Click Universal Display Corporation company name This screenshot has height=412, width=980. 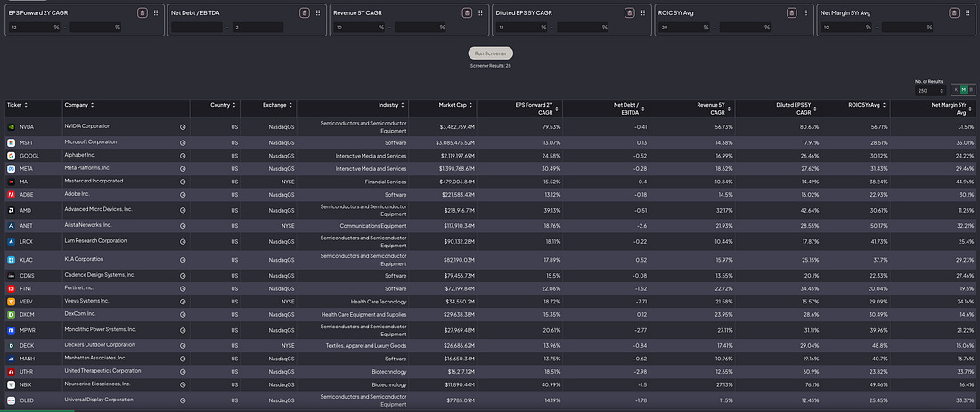coord(100,400)
